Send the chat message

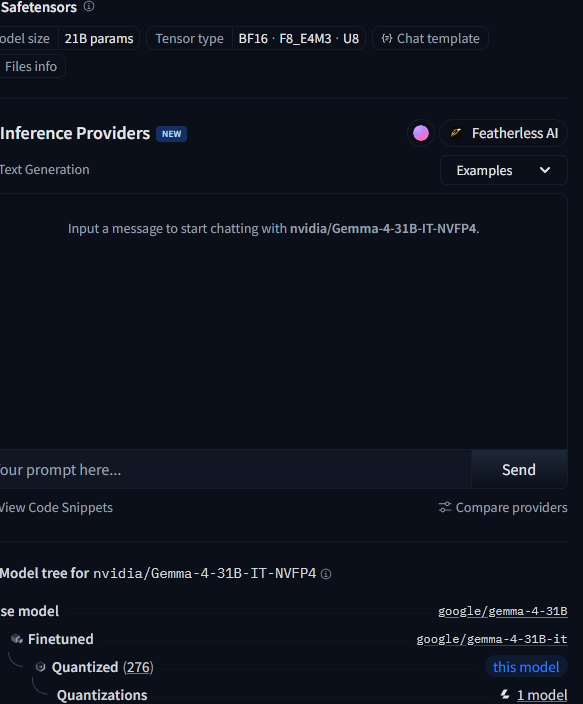point(519,470)
